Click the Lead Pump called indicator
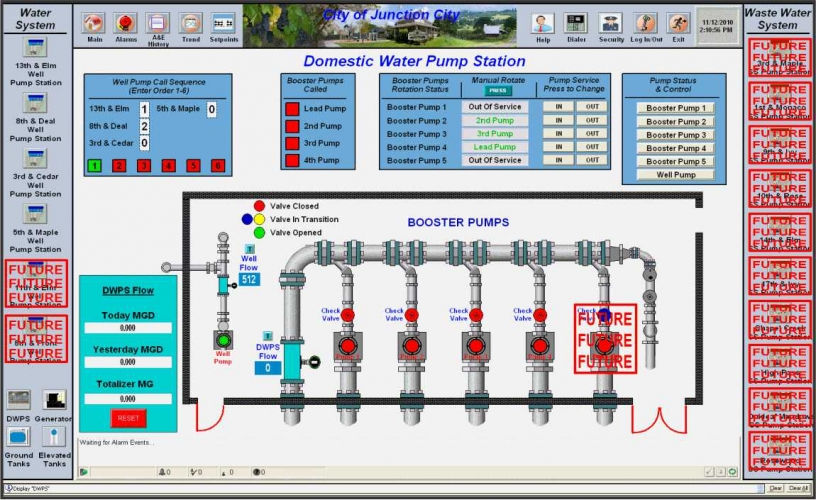816x500 pixels. pyautogui.click(x=292, y=109)
